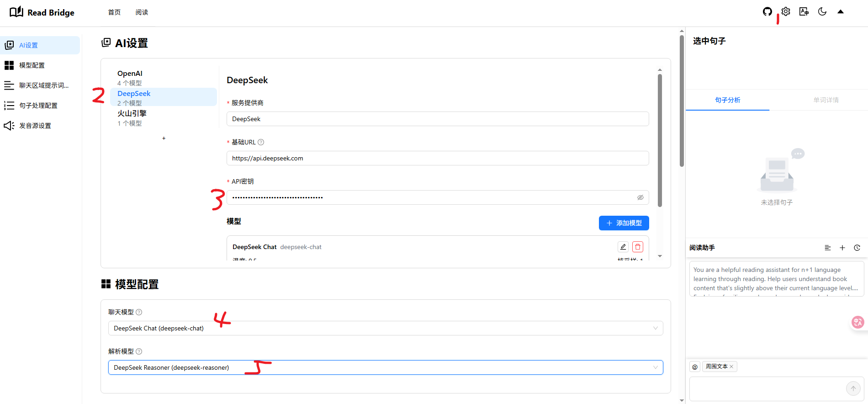This screenshot has width=868, height=404.
Task: Click the send message arrow button
Action: pyautogui.click(x=853, y=388)
